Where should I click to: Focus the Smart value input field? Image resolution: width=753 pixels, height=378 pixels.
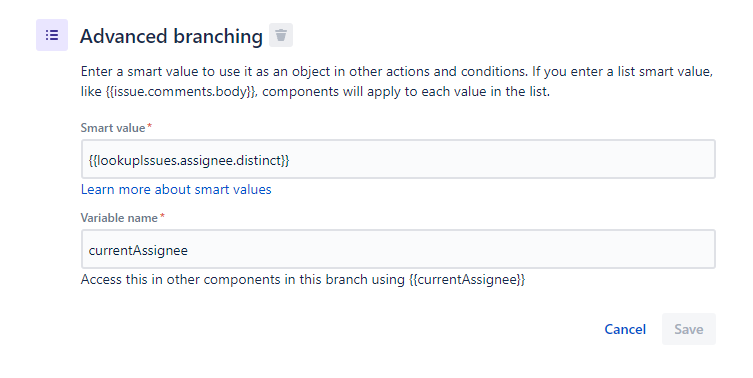click(398, 159)
